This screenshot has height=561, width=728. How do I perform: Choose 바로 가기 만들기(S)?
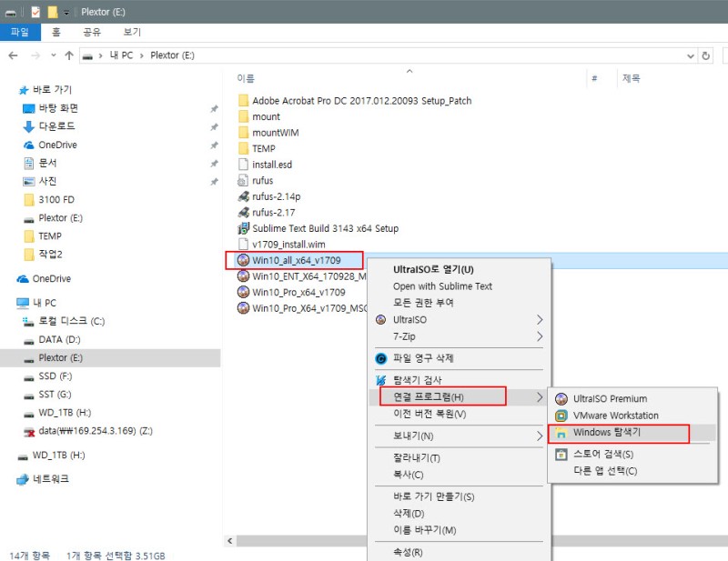click(458, 496)
